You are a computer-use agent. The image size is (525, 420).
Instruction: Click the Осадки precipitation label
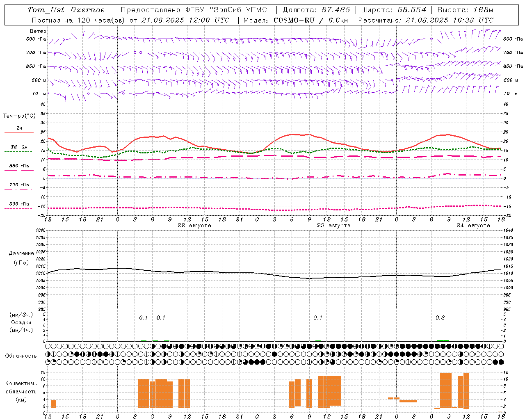coord(21,322)
